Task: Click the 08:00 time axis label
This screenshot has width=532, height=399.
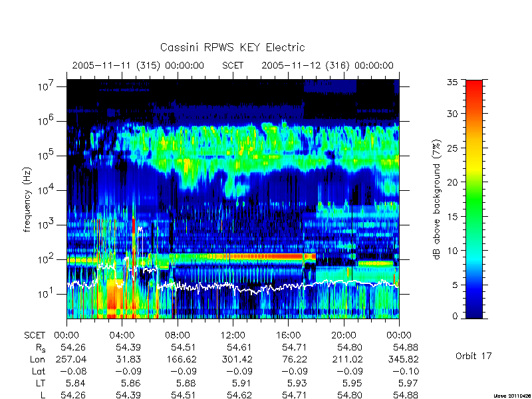Action: click(x=178, y=335)
